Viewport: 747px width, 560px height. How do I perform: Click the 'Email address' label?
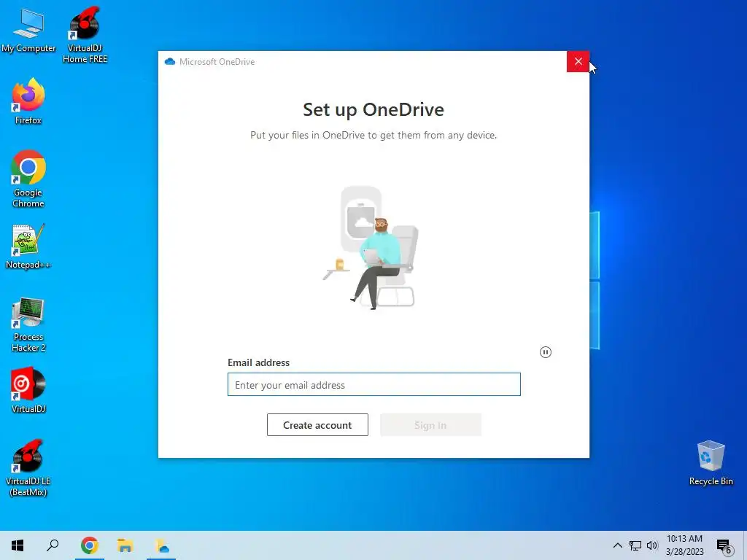pyautogui.click(x=259, y=363)
